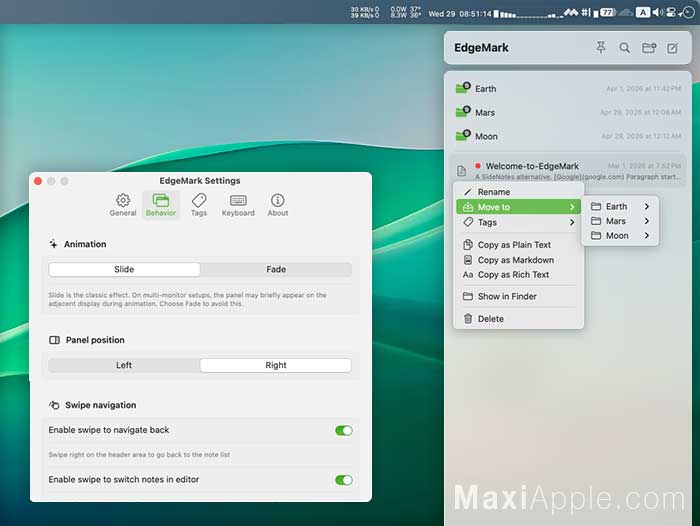Expand the Tags chevron arrow
700x526 pixels.
(x=572, y=222)
